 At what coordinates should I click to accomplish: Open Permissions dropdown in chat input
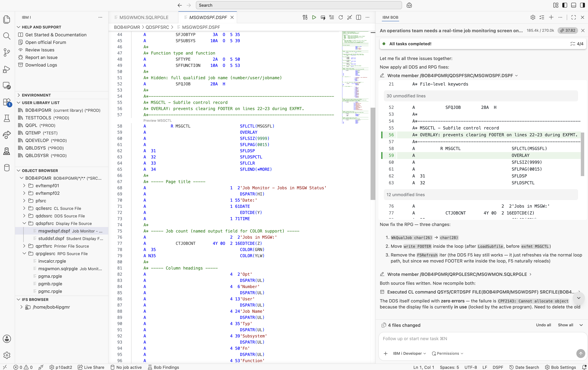click(x=447, y=353)
